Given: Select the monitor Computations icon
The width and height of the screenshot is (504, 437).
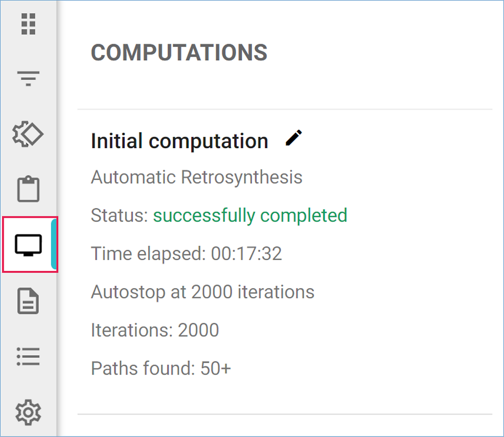Looking at the screenshot, I should click(x=28, y=245).
